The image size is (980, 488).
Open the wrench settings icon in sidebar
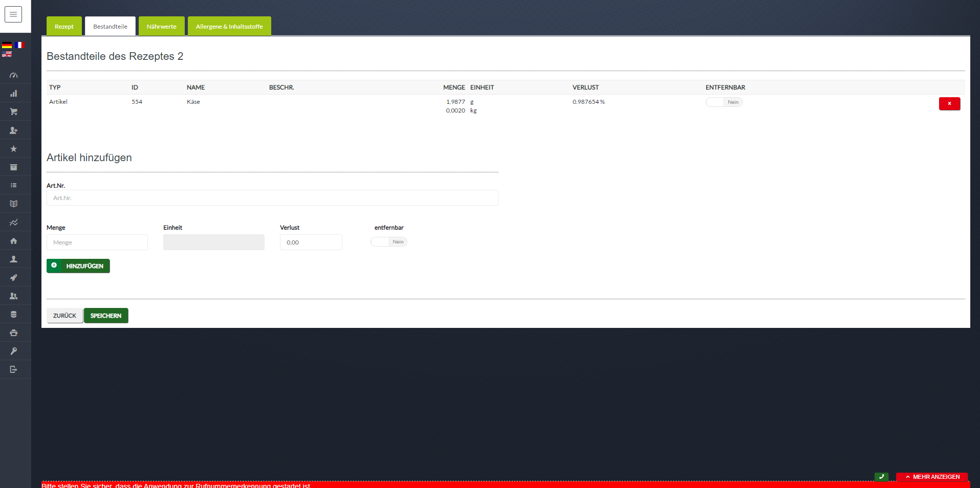14,351
